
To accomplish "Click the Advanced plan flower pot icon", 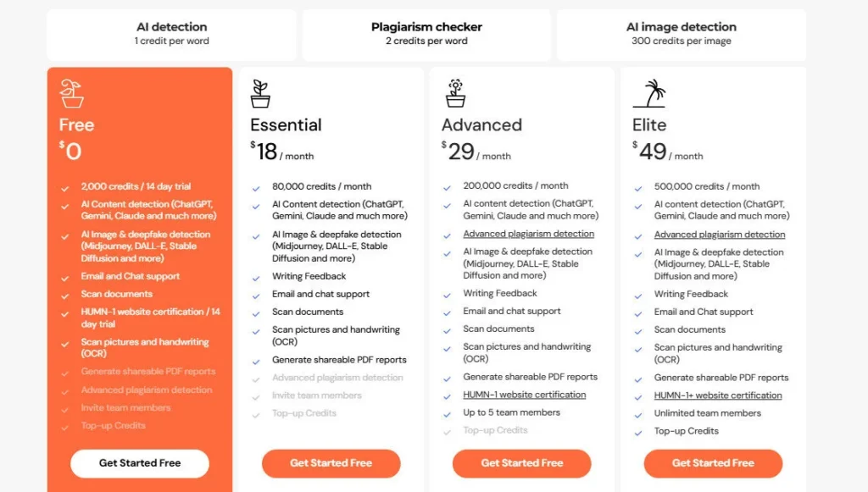I will tap(456, 93).
